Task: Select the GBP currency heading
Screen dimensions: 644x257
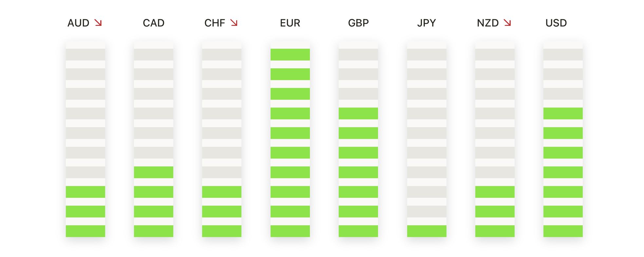Action: [358, 23]
